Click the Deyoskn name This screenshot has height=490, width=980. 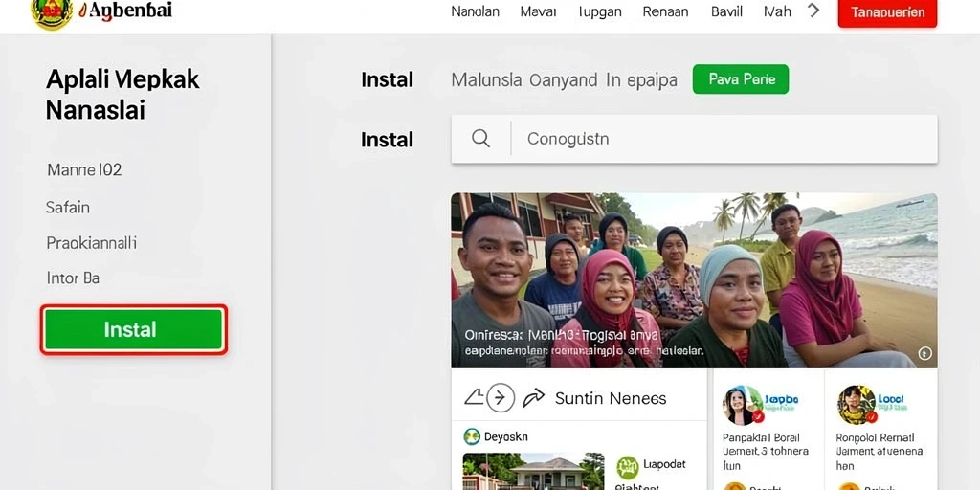(506, 436)
